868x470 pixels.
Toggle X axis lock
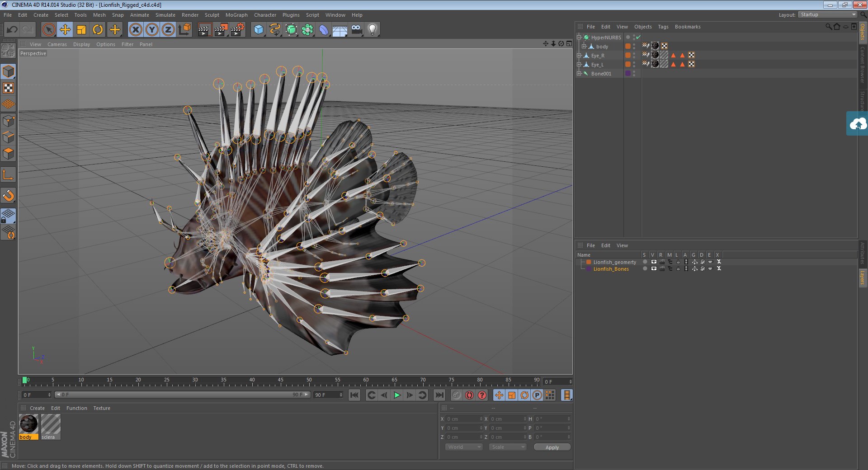coord(135,30)
